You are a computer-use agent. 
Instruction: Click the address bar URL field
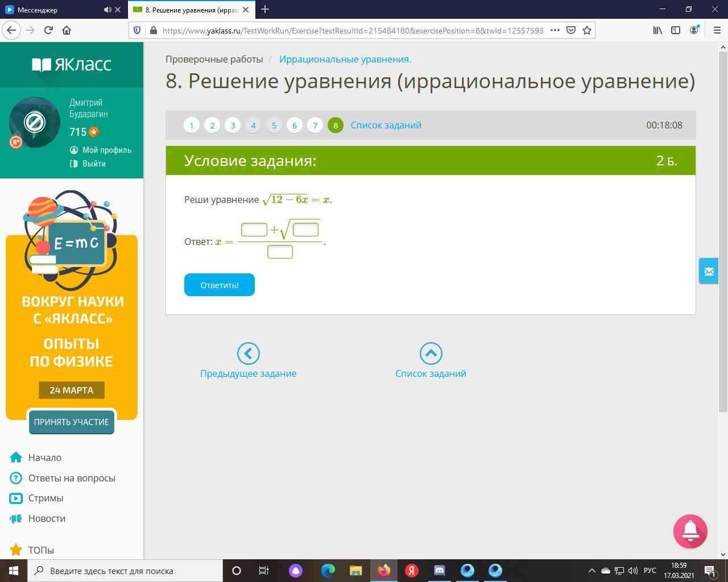point(353,30)
